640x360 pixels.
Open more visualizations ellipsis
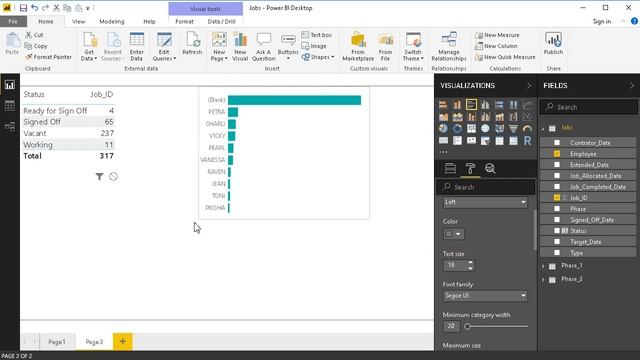(x=444, y=152)
